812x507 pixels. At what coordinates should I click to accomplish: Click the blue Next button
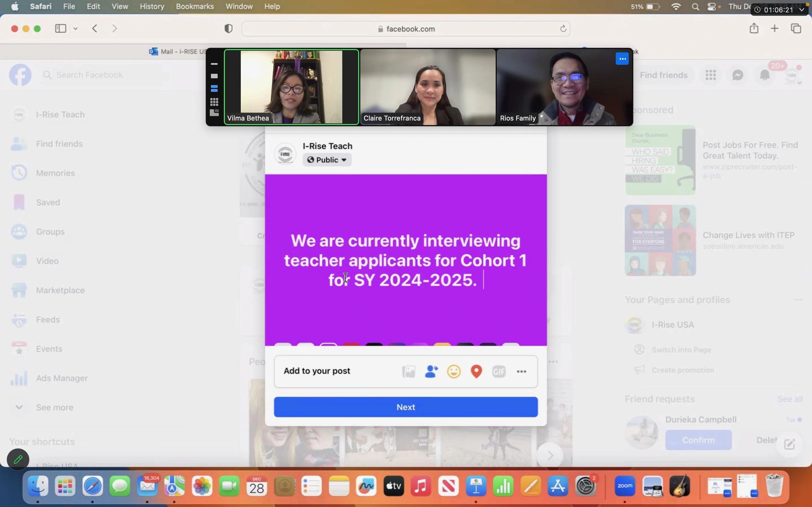405,407
